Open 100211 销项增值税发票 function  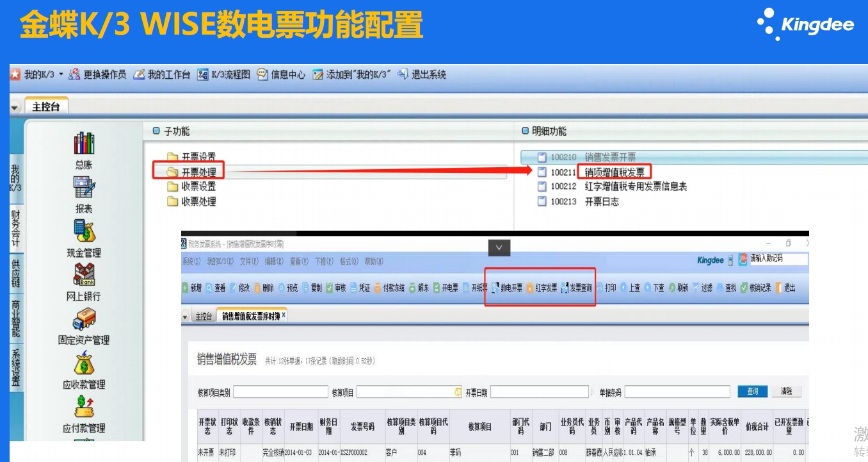591,172
